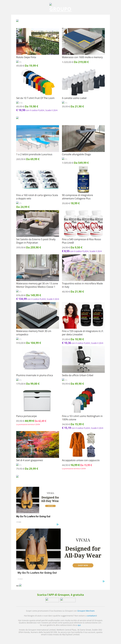This screenshot has height=644, width=121.
Task: Open the Groupon Merchant link
Action: [86, 611]
